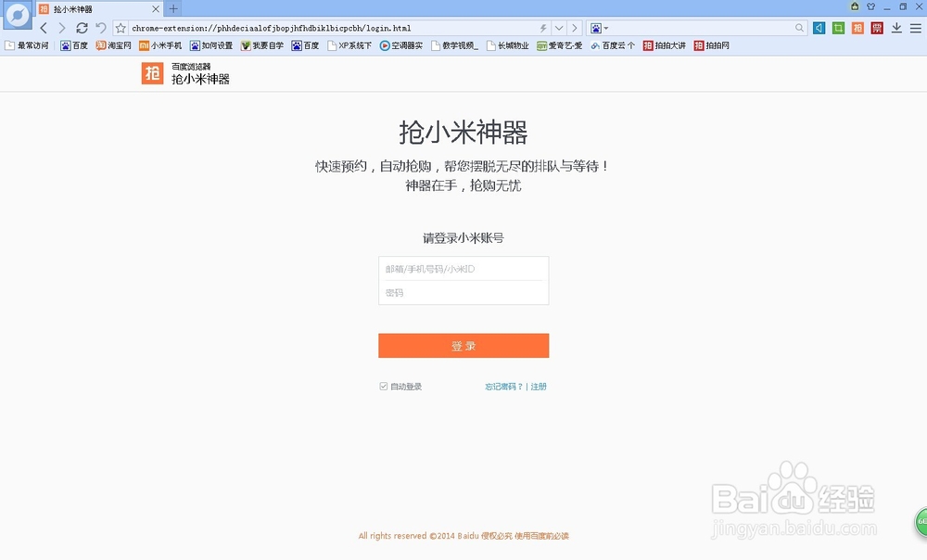Go forward using the forward arrow
This screenshot has height=560, width=927.
tap(61, 28)
